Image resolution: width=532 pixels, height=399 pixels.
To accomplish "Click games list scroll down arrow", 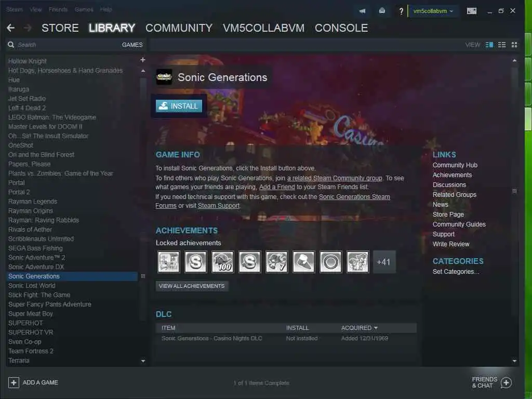I will coord(143,361).
